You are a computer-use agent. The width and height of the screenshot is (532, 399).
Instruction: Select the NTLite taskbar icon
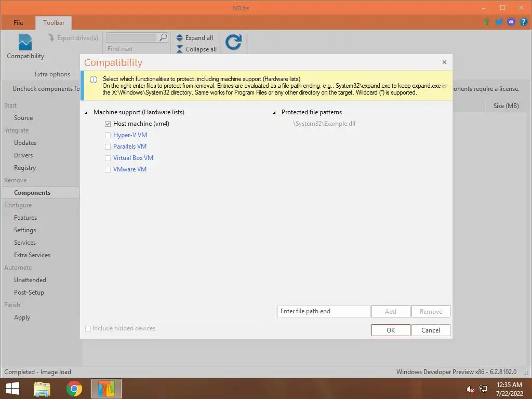tap(106, 389)
